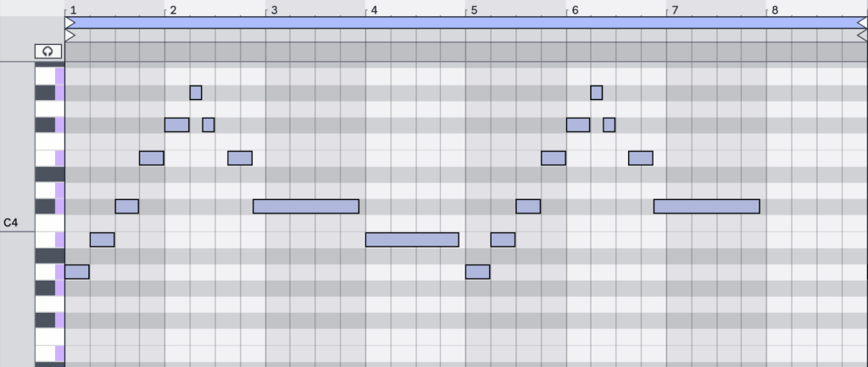Click the loop start marker triangle
Viewport: 868px width, 367px height.
tap(70, 24)
